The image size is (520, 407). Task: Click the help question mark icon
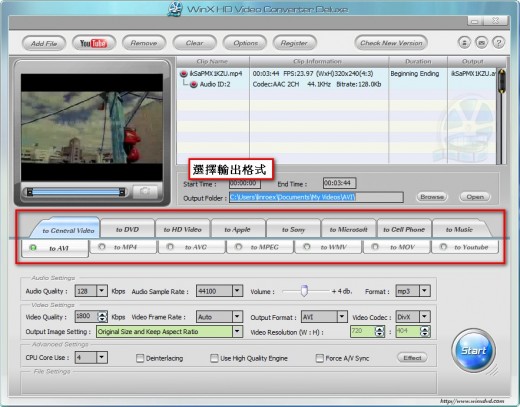click(x=498, y=43)
